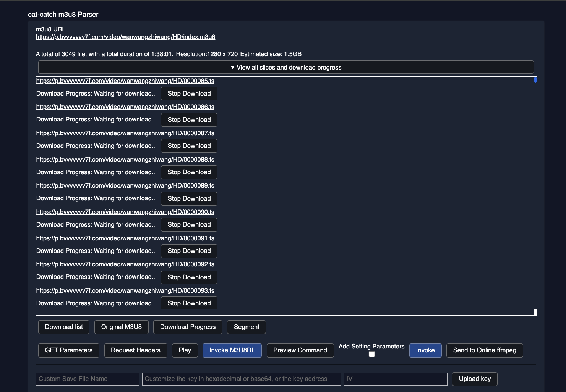The image size is (566, 392).
Task: Click the IV input field
Action: pyautogui.click(x=395, y=379)
